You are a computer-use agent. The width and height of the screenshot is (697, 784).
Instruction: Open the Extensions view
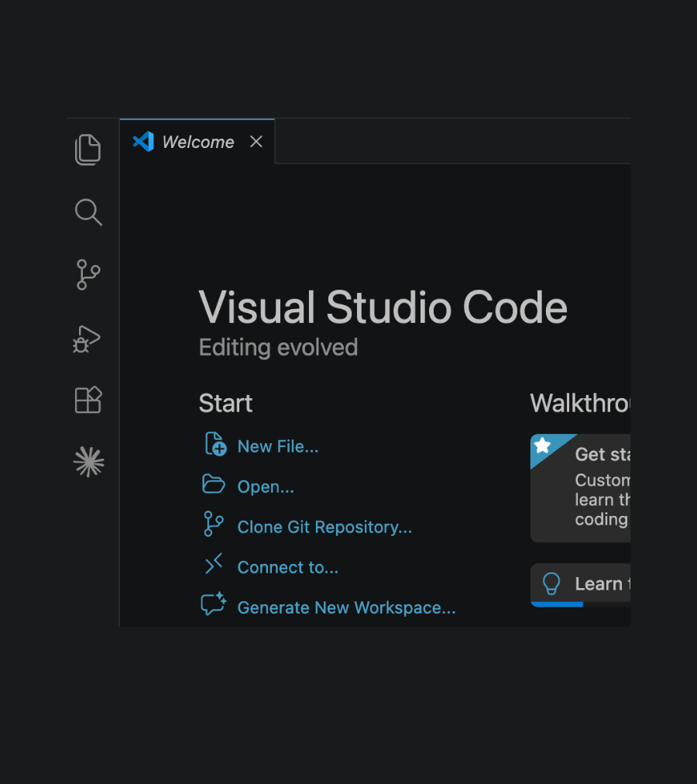coord(88,400)
